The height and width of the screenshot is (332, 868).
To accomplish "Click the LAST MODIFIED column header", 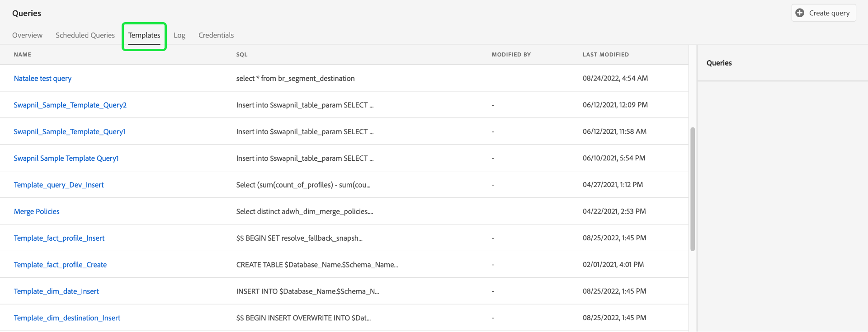I will coord(605,55).
